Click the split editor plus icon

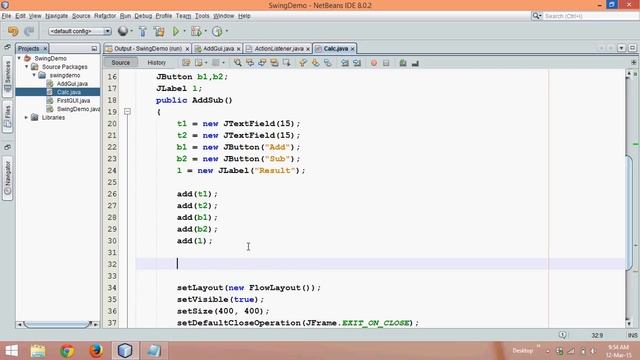coord(633,62)
